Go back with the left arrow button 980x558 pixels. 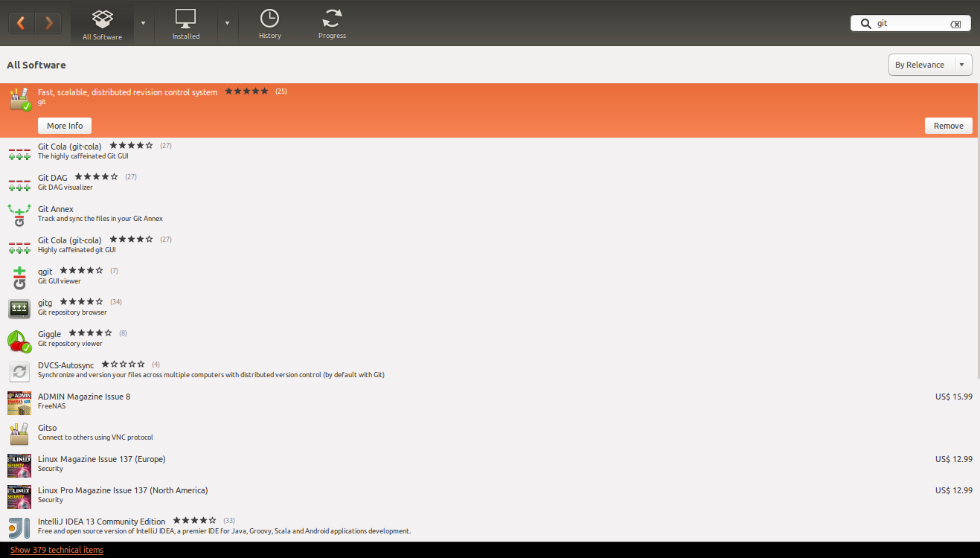click(21, 23)
